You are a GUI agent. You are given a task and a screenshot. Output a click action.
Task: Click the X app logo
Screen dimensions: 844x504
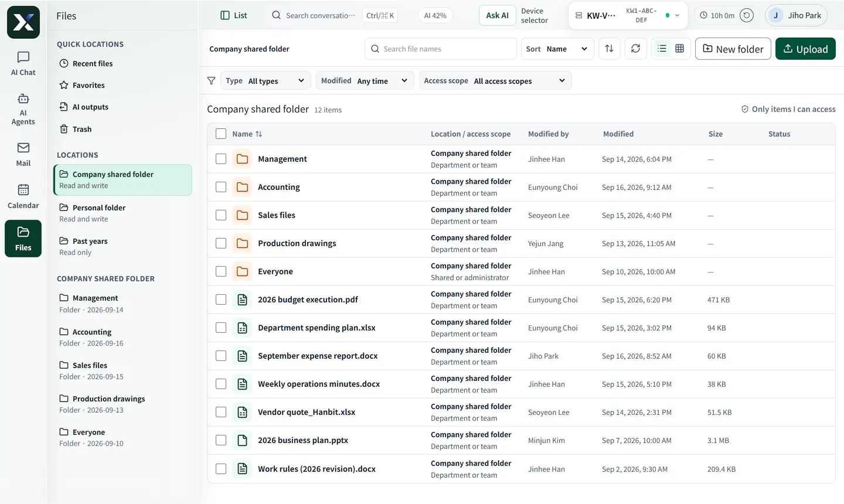tap(23, 22)
